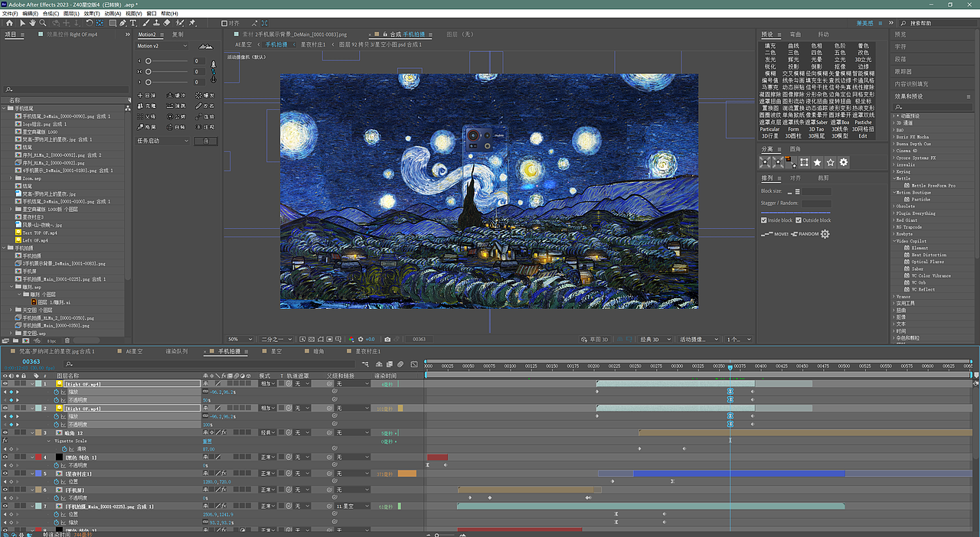Click the filled star icon in 分离 panel

[x=817, y=162]
